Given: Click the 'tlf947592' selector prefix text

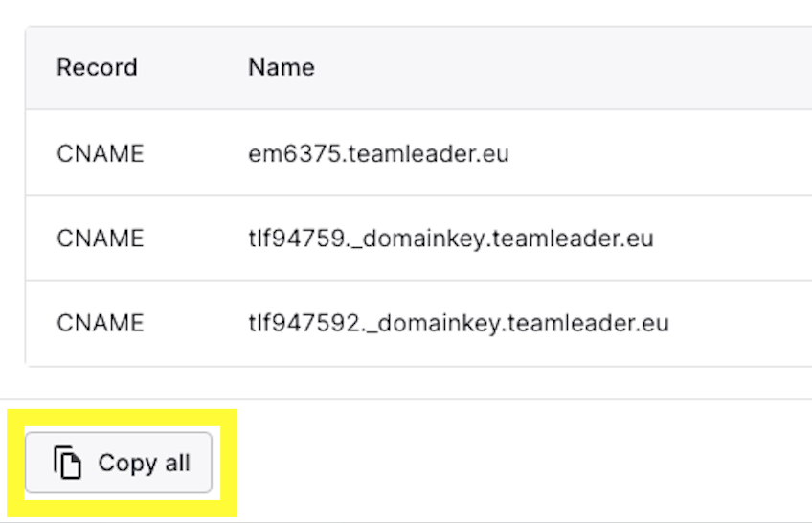Looking at the screenshot, I should point(304,323).
